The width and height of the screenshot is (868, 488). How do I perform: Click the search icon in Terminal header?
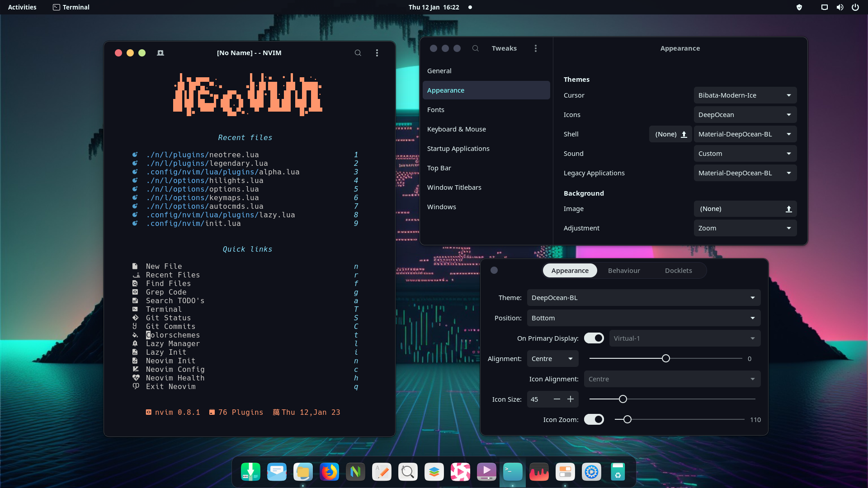tap(358, 53)
